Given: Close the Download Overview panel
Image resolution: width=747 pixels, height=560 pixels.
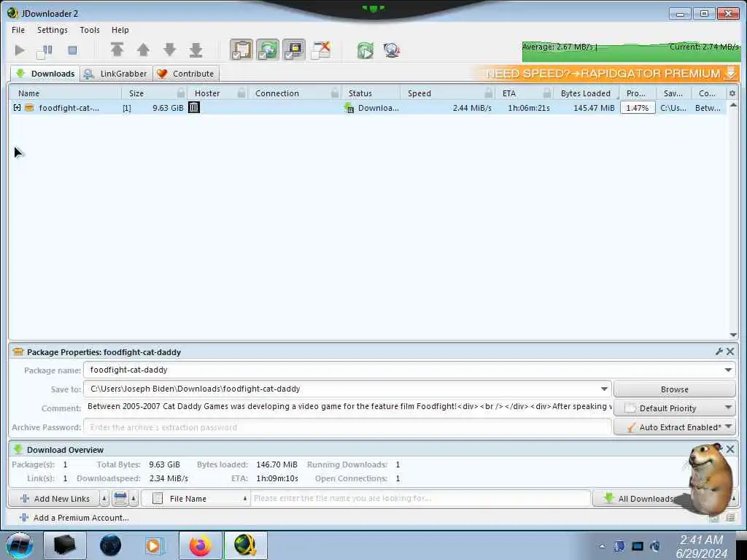Looking at the screenshot, I should pos(729,449).
